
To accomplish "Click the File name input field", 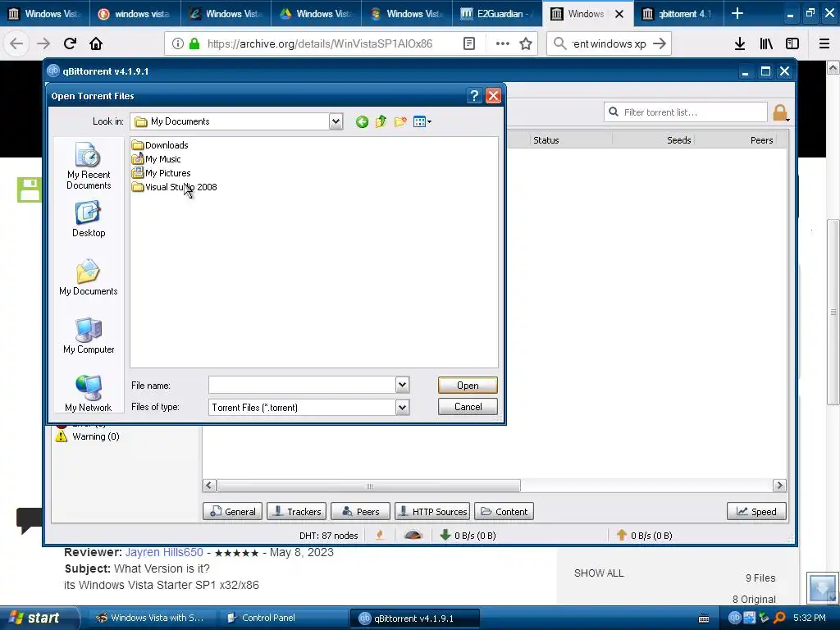I will pyautogui.click(x=302, y=385).
